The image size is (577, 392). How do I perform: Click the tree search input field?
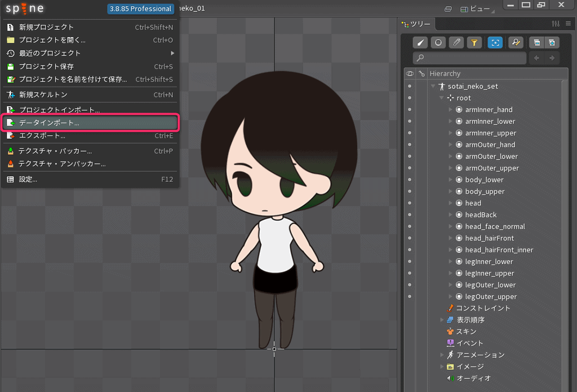(469, 58)
